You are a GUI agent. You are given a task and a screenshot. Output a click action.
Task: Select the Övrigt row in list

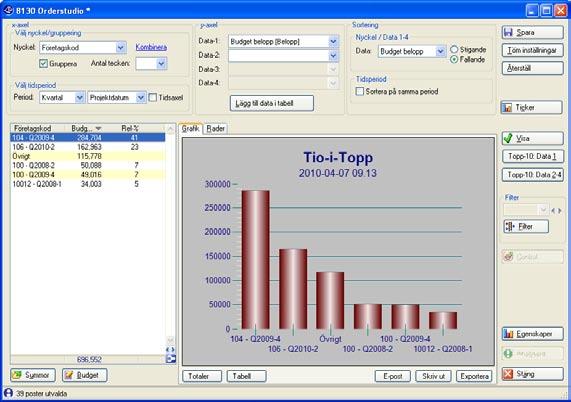pyautogui.click(x=87, y=156)
